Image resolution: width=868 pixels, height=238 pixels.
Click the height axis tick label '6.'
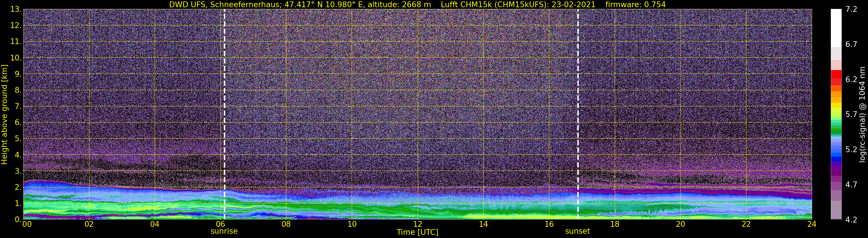point(18,122)
